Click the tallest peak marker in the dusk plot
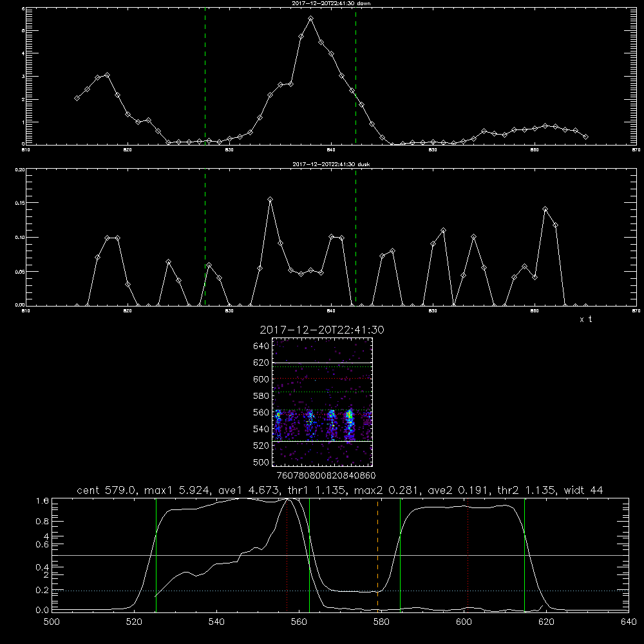Viewport: 644px width, 644px height. tap(270, 200)
